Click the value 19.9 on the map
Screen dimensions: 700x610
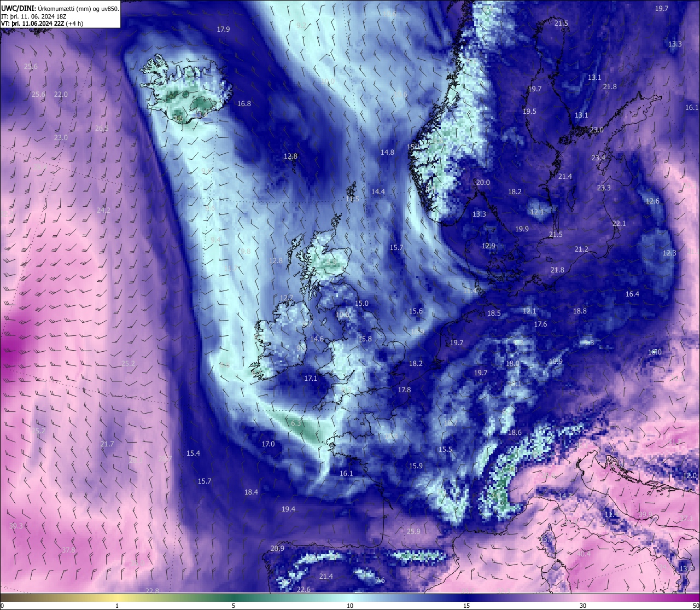[x=522, y=229]
